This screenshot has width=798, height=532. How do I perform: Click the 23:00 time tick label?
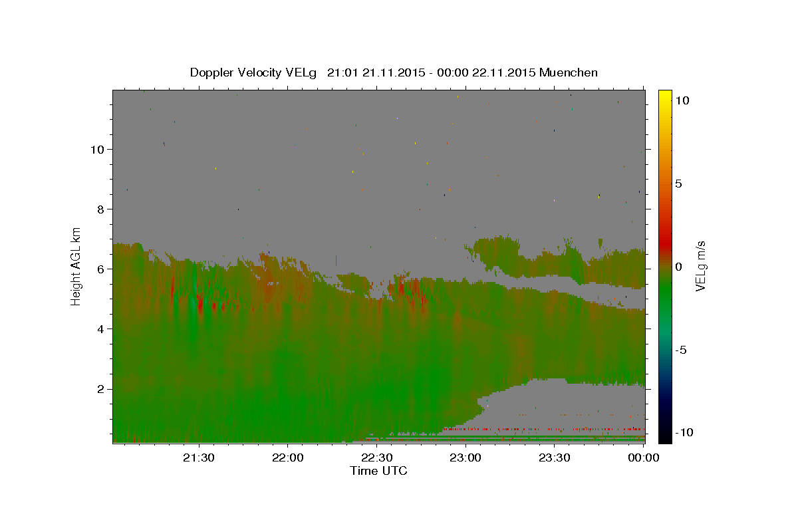pos(465,458)
